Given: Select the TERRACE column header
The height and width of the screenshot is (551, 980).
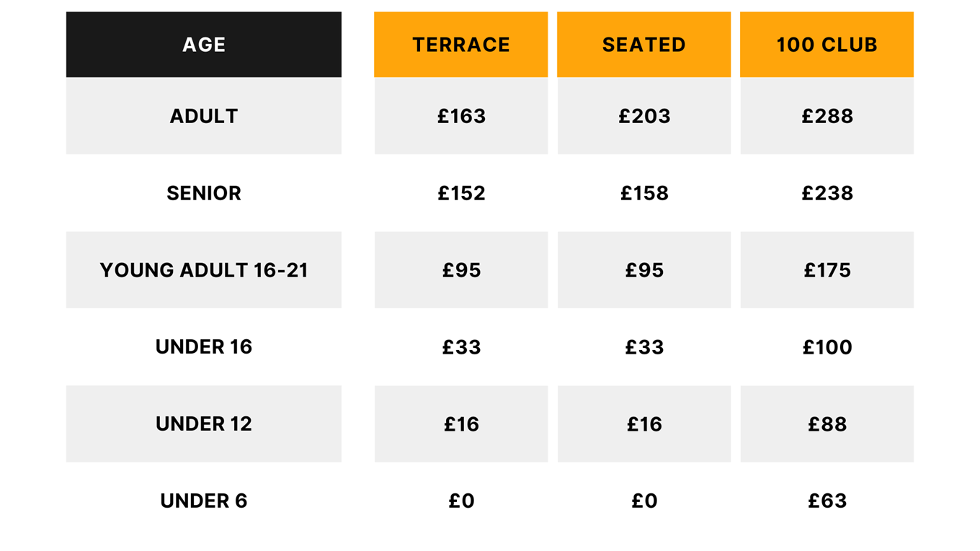Looking at the screenshot, I should click(x=461, y=45).
